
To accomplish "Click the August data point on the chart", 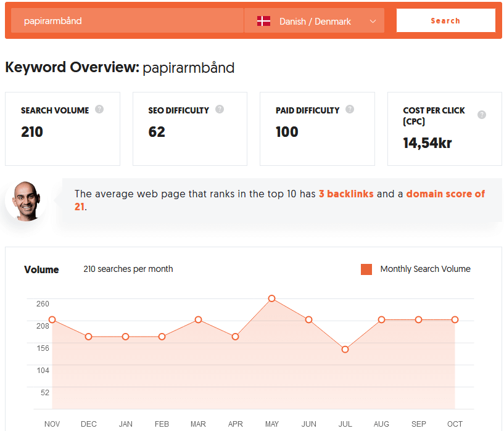I will pyautogui.click(x=381, y=320).
